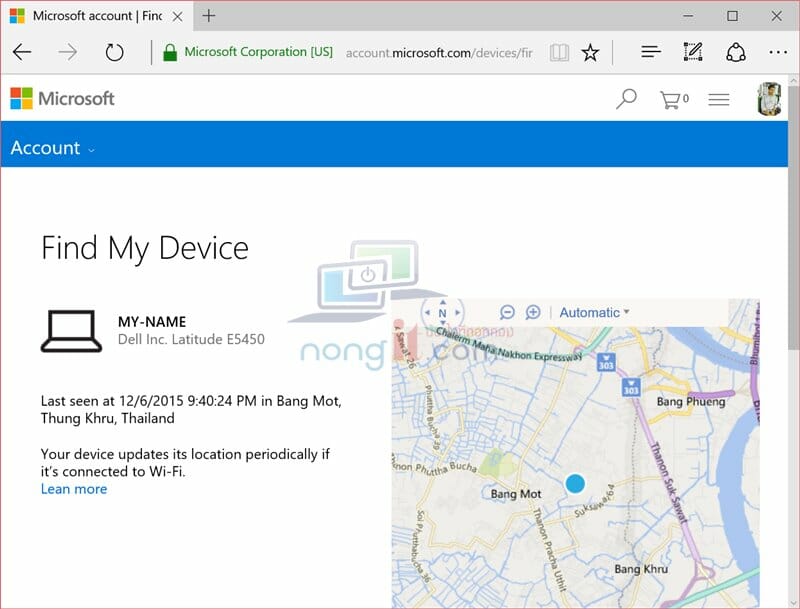This screenshot has width=800, height=609.
Task: Open the site hamburger navigation menu
Action: [x=719, y=98]
